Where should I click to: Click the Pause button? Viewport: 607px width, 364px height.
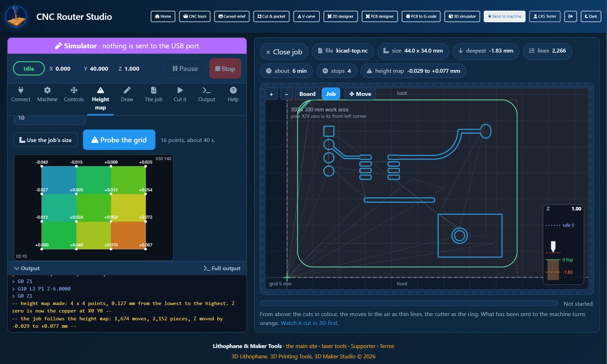pyautogui.click(x=185, y=68)
